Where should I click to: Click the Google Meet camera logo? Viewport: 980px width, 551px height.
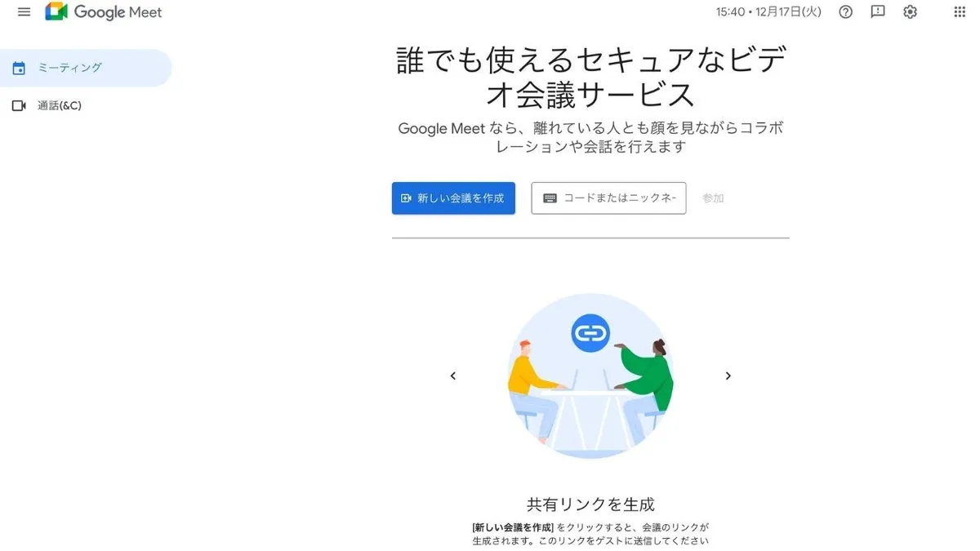[56, 11]
